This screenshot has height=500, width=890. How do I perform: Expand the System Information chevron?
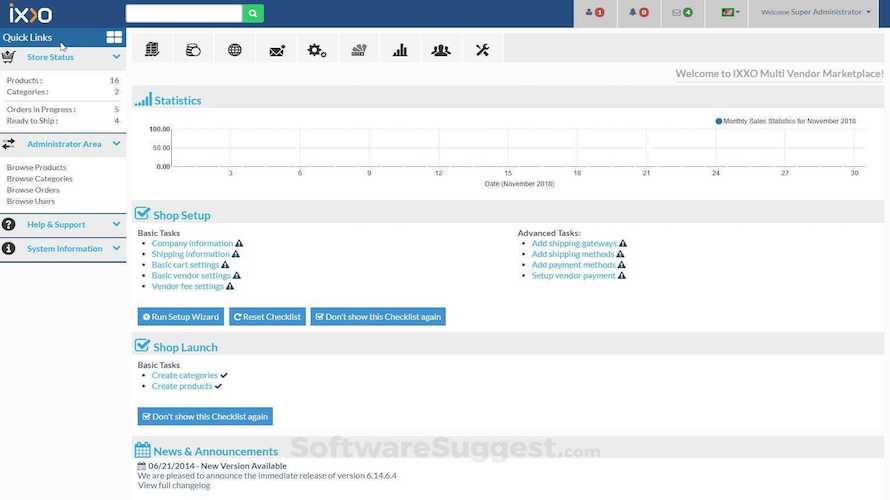pos(116,249)
